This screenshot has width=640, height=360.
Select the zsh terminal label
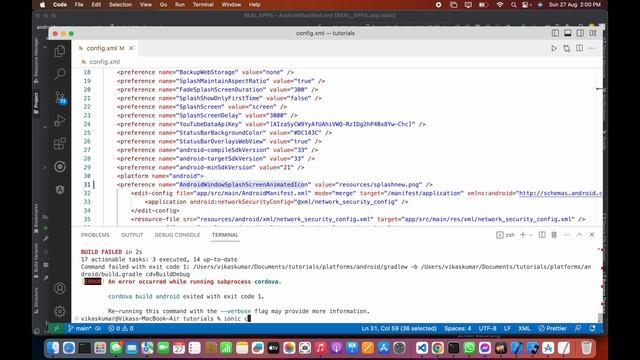[x=505, y=235]
